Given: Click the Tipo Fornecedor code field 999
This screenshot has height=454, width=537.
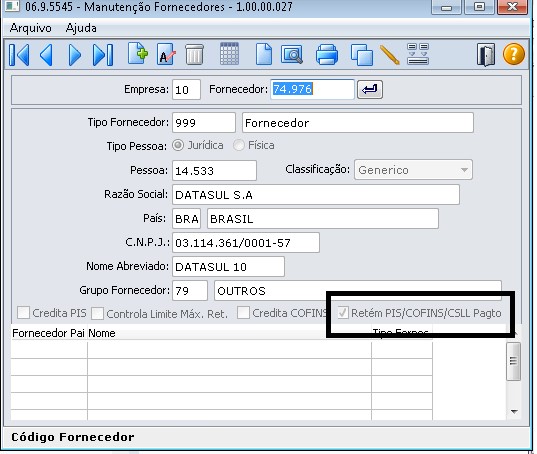Looking at the screenshot, I should 204,123.
